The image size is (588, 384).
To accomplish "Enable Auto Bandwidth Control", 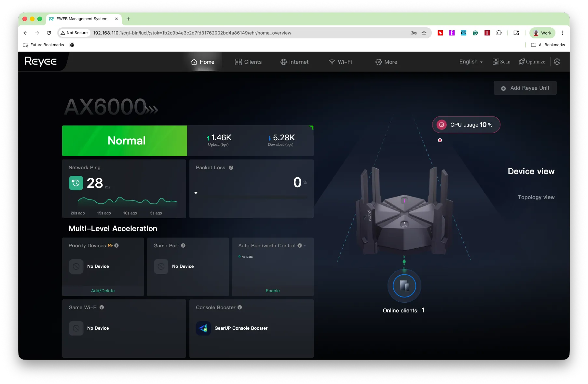I will (273, 291).
